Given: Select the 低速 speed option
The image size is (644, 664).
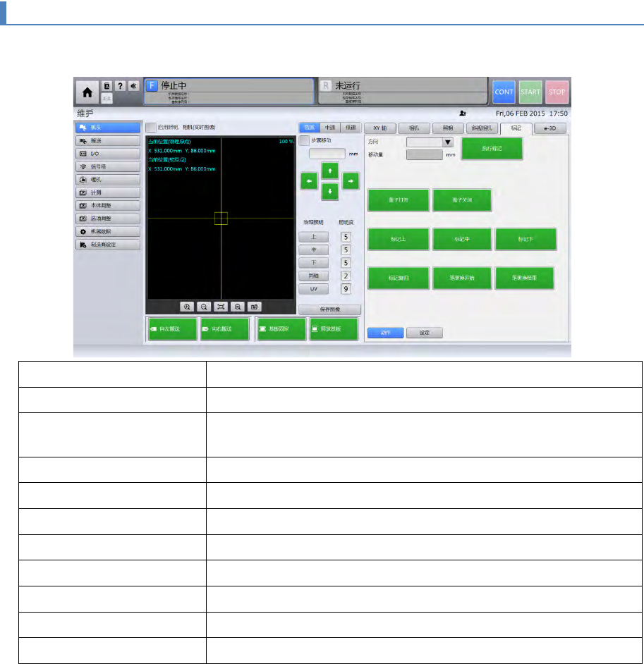Looking at the screenshot, I should [351, 128].
